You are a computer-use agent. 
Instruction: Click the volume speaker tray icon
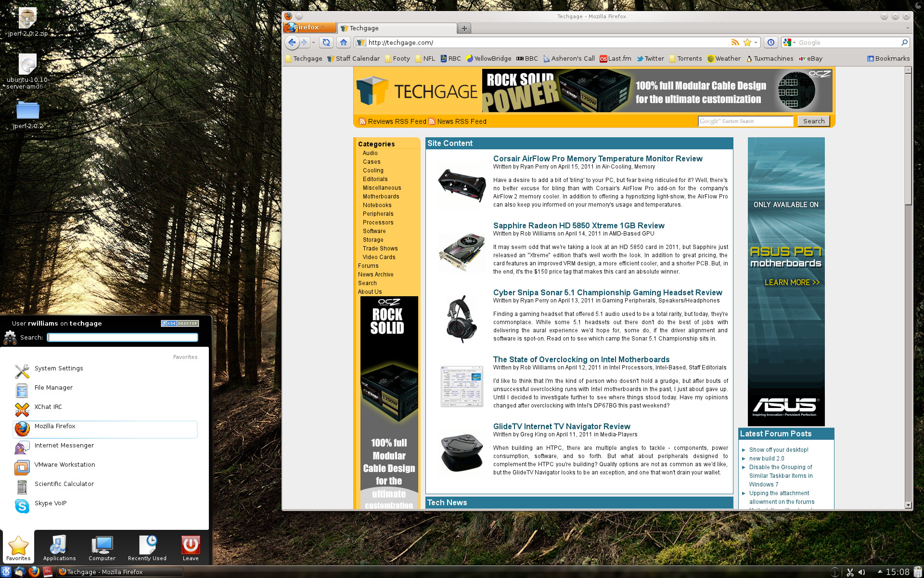point(862,572)
